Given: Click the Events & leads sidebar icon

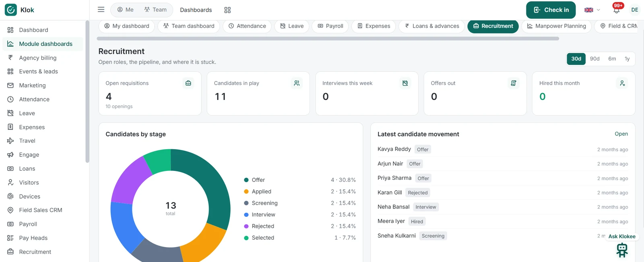Looking at the screenshot, I should [10, 71].
